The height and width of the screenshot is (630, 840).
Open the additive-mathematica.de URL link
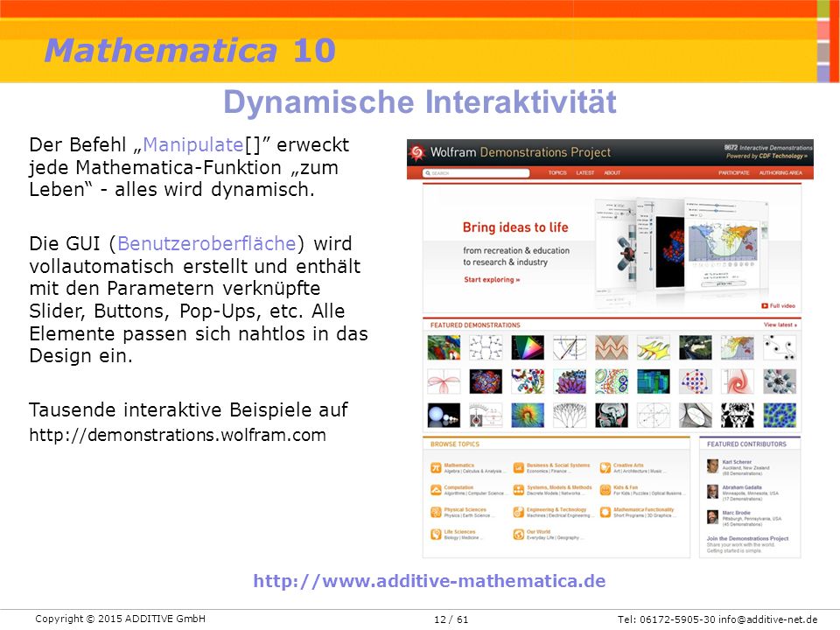pos(429,581)
